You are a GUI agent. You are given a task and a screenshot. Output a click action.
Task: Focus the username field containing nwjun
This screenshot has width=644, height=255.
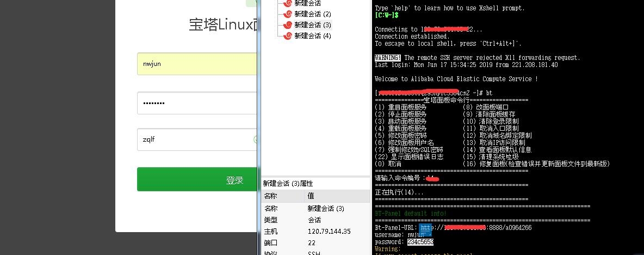(197, 64)
